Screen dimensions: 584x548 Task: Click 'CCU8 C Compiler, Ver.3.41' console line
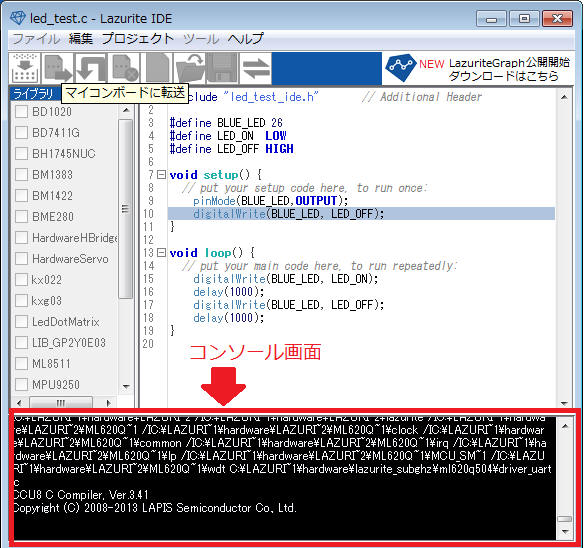(x=81, y=495)
